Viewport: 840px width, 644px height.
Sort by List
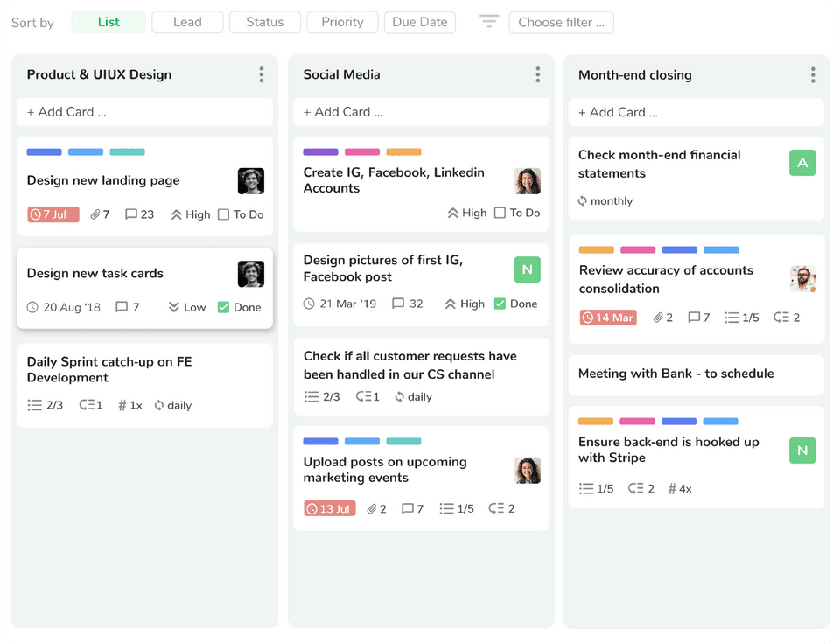pyautogui.click(x=108, y=22)
